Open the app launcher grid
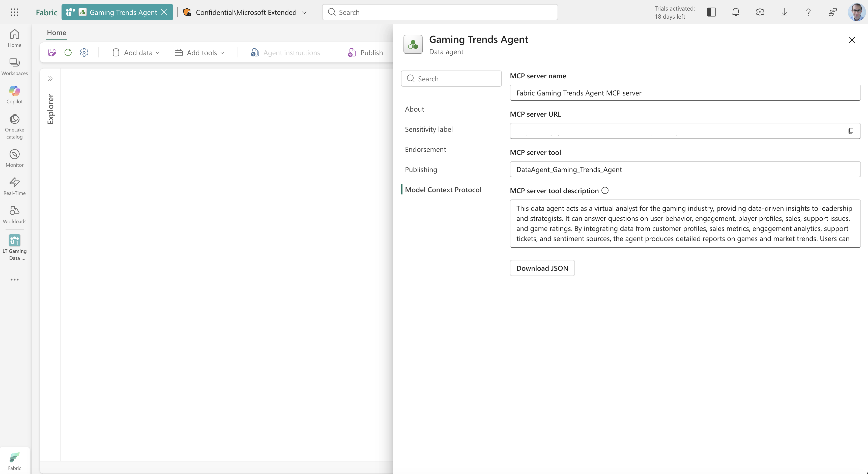The height and width of the screenshot is (474, 868). [14, 12]
